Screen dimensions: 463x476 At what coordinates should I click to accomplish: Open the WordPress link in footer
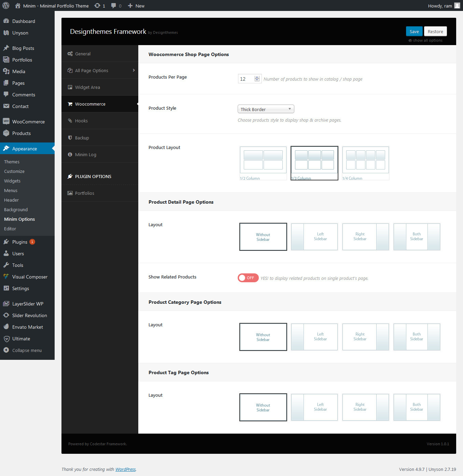point(125,469)
